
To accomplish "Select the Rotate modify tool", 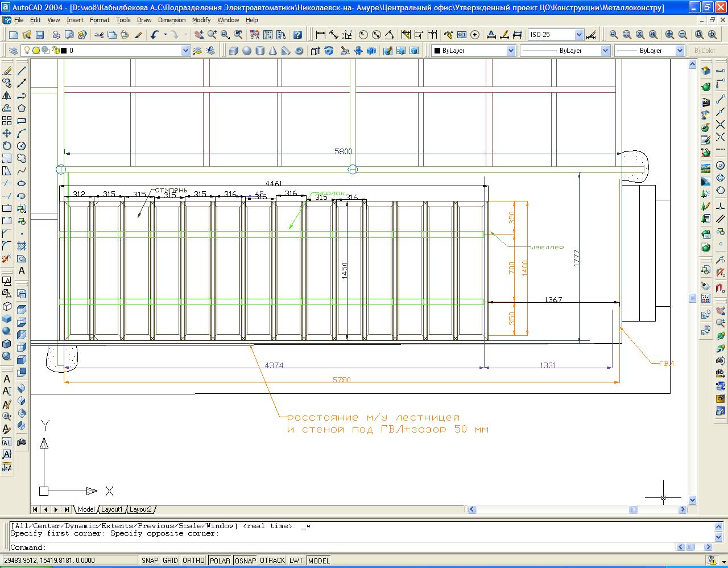I will [x=7, y=146].
